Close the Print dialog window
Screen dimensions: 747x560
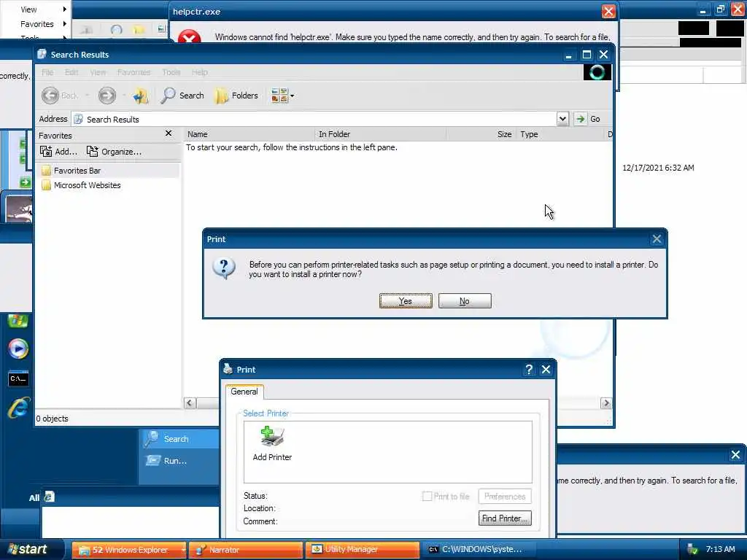(x=546, y=370)
